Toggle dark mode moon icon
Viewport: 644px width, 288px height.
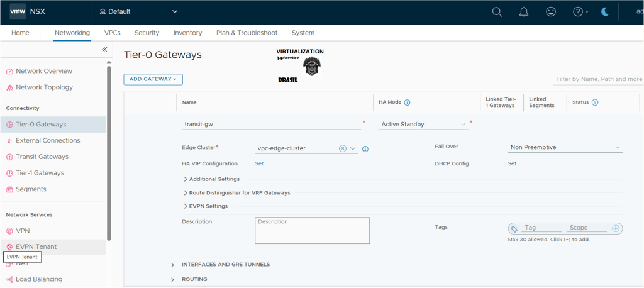coord(605,12)
